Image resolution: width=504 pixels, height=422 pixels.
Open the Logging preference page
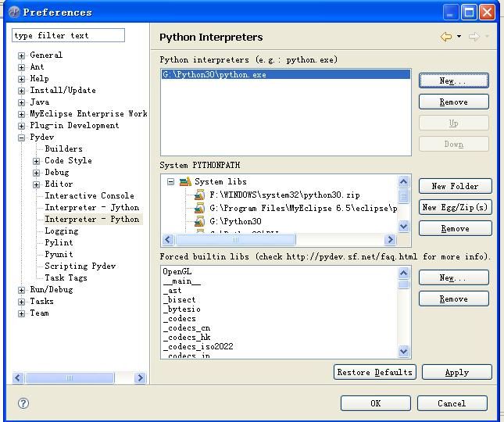click(x=62, y=231)
